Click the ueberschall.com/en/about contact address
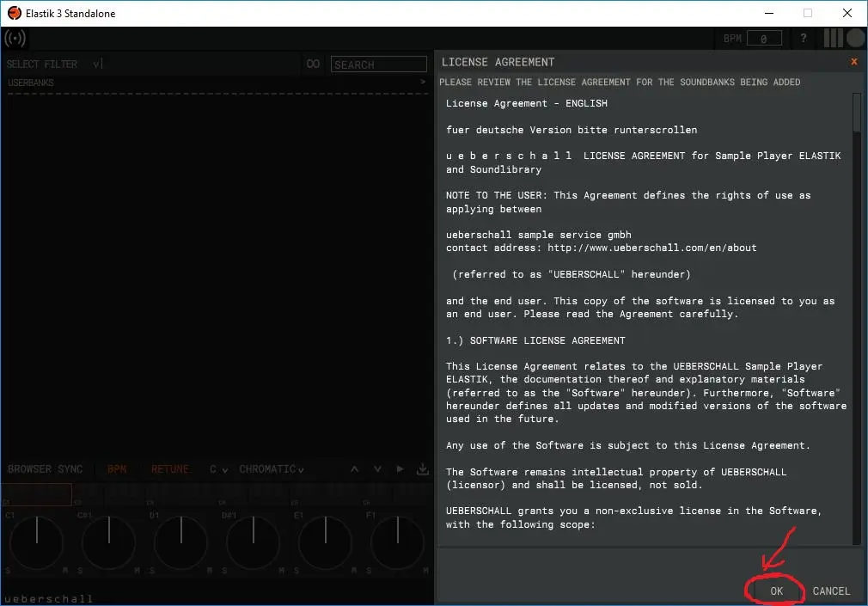The image size is (868, 606). (x=652, y=248)
